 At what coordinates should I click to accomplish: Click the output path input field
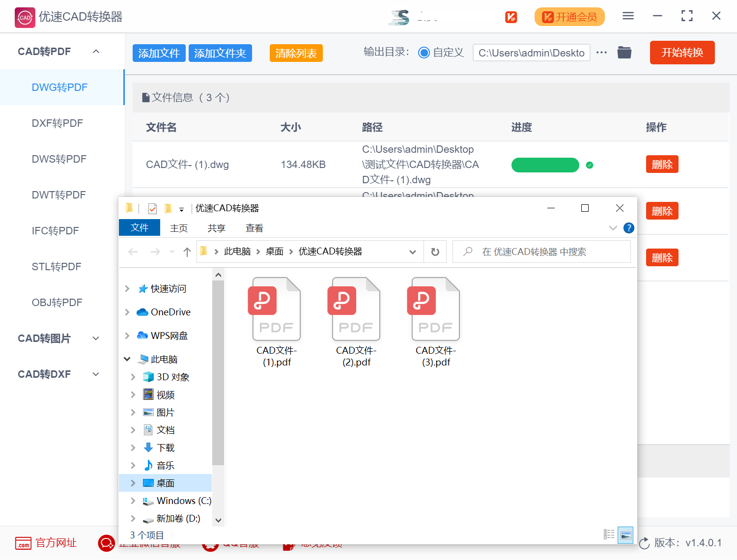coord(532,53)
